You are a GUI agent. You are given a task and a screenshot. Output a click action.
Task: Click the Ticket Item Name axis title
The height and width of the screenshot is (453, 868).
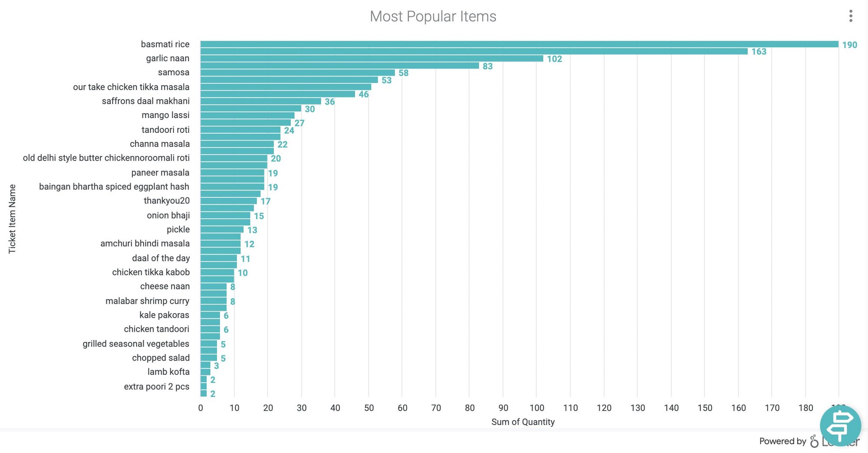click(x=12, y=219)
